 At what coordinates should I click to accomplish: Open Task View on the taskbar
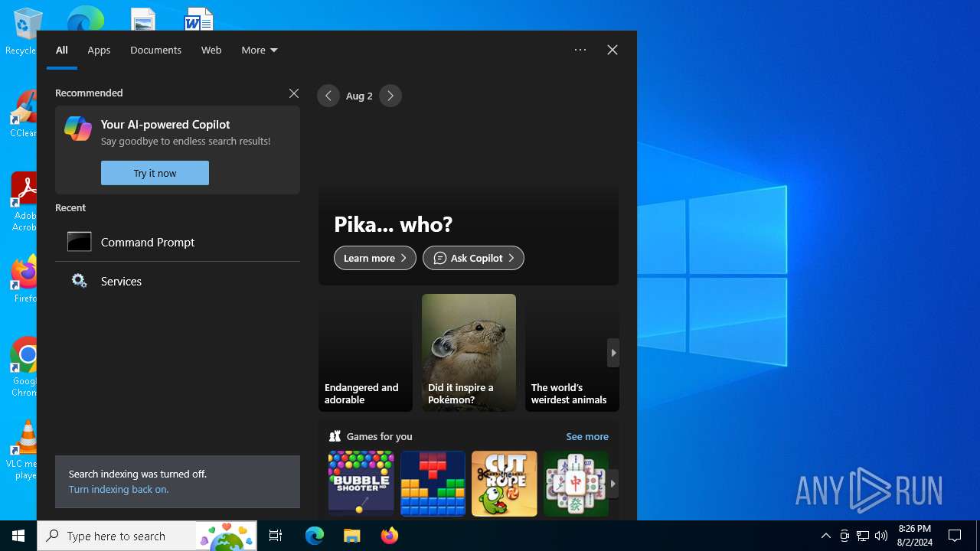[276, 536]
